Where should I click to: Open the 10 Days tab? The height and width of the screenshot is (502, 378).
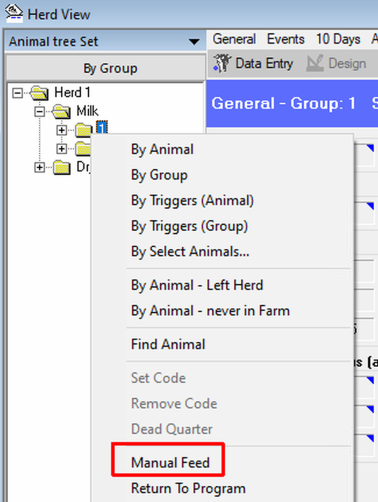(x=338, y=39)
